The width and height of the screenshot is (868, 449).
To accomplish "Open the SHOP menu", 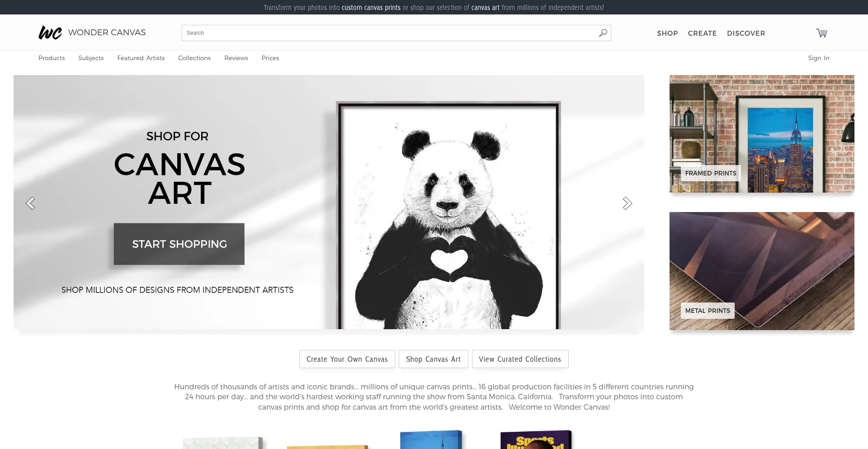I will (x=667, y=33).
